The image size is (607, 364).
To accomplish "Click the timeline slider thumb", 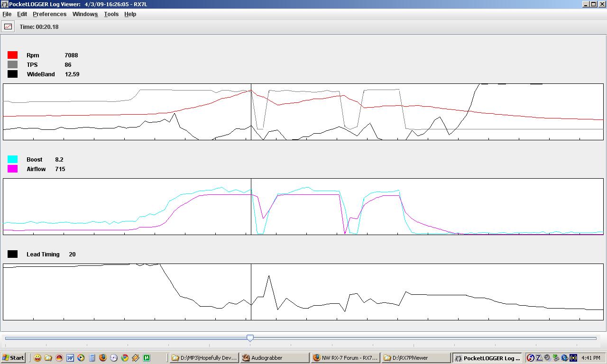I will tap(250, 337).
